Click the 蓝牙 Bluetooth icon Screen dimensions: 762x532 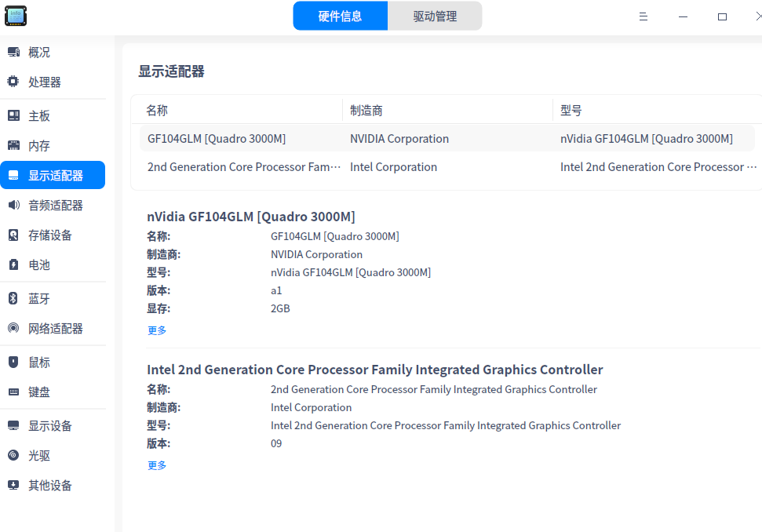point(13,298)
